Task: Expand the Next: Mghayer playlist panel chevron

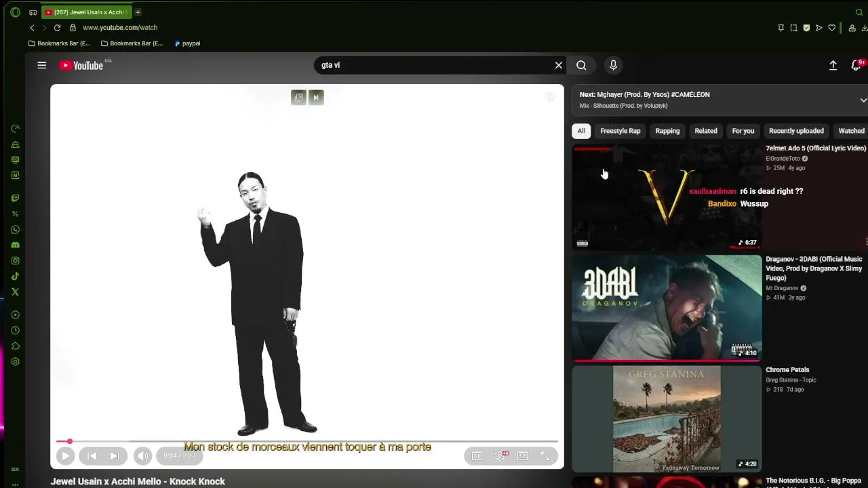Action: click(863, 100)
